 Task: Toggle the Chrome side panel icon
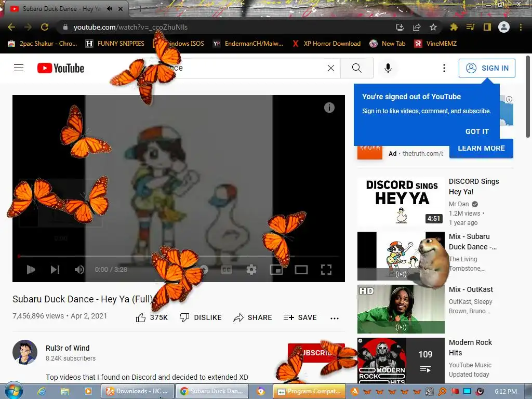point(487,27)
